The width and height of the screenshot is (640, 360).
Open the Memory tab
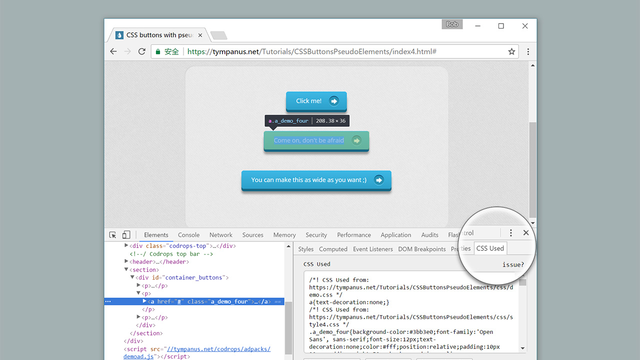pyautogui.click(x=284, y=235)
